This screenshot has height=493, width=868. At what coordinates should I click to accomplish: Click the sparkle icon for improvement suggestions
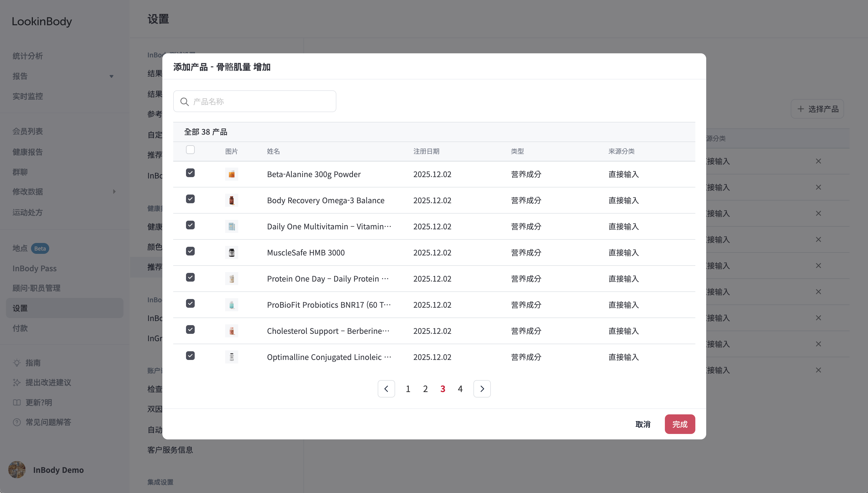coord(17,382)
